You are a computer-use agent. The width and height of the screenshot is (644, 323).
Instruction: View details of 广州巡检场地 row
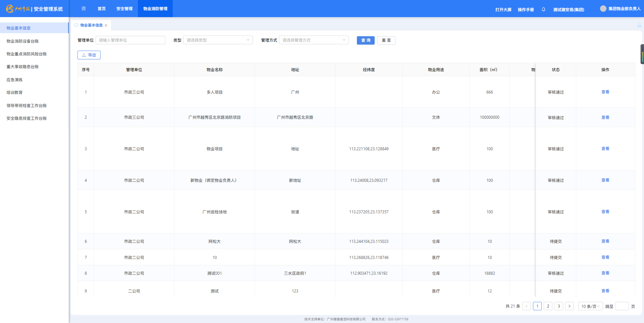click(x=605, y=212)
